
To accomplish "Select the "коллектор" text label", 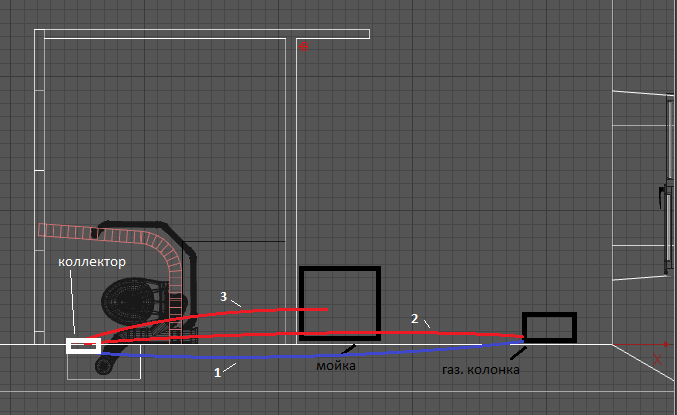I will (x=89, y=262).
